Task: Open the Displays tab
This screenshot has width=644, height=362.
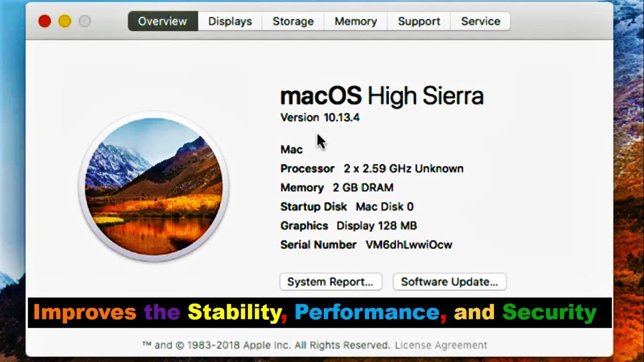Action: [x=230, y=22]
